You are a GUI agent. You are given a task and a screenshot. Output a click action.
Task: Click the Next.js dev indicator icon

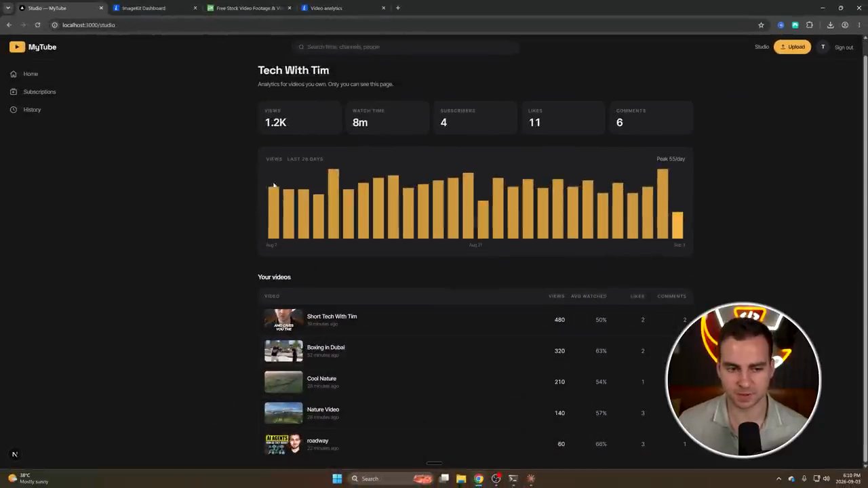tap(14, 455)
